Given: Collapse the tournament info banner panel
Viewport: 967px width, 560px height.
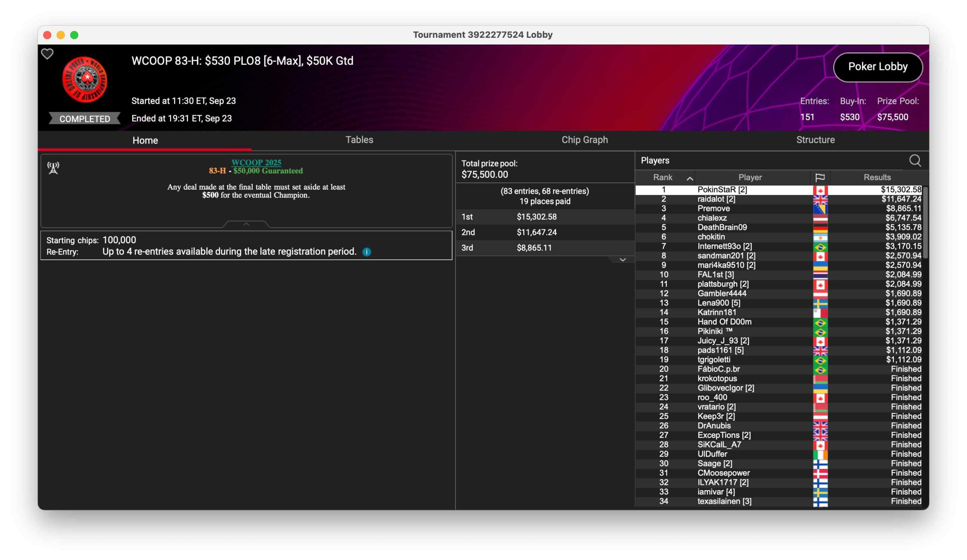Looking at the screenshot, I should pyautogui.click(x=246, y=224).
